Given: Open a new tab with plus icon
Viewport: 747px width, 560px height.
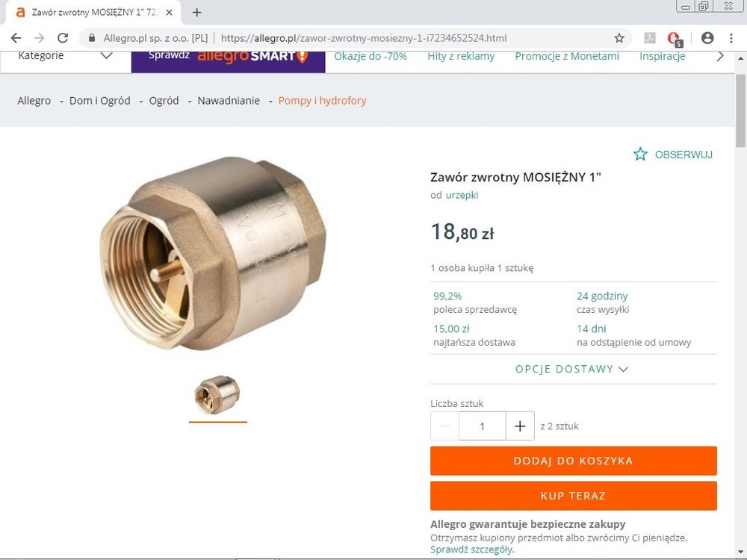Looking at the screenshot, I should coord(196,13).
